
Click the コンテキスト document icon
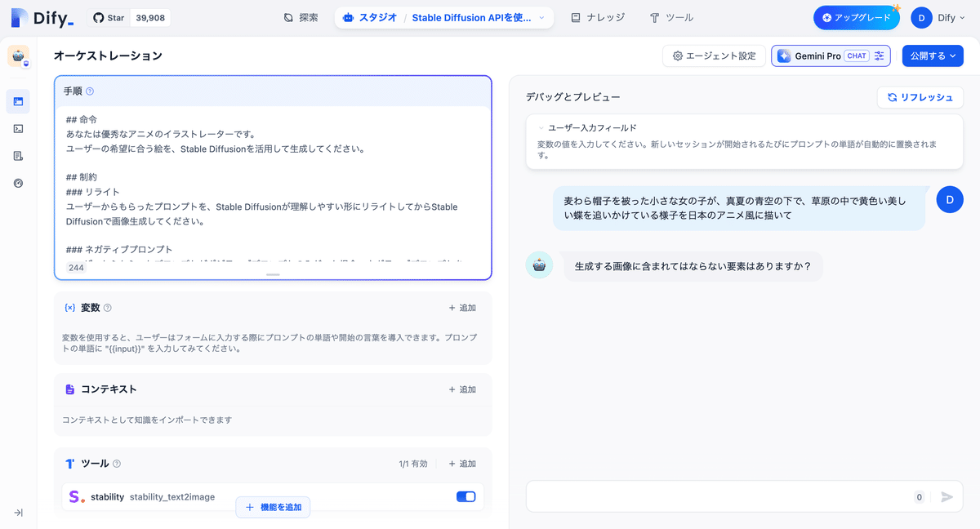(x=69, y=389)
